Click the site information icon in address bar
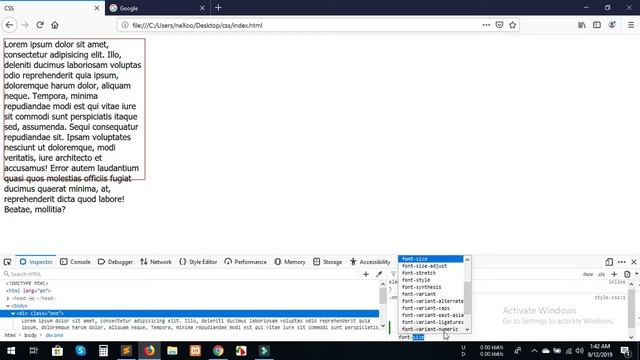Screen dimensions: 640x360 [x=125, y=25]
